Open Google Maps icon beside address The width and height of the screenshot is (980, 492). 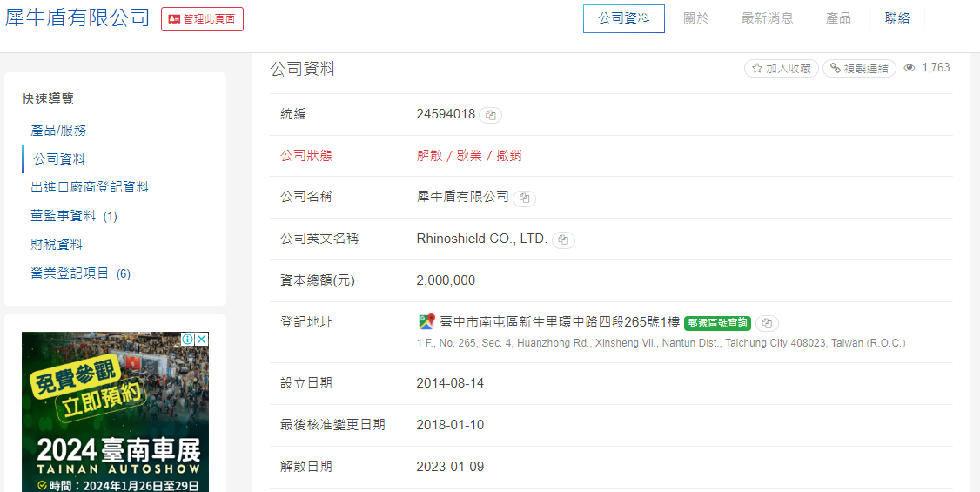(426, 322)
